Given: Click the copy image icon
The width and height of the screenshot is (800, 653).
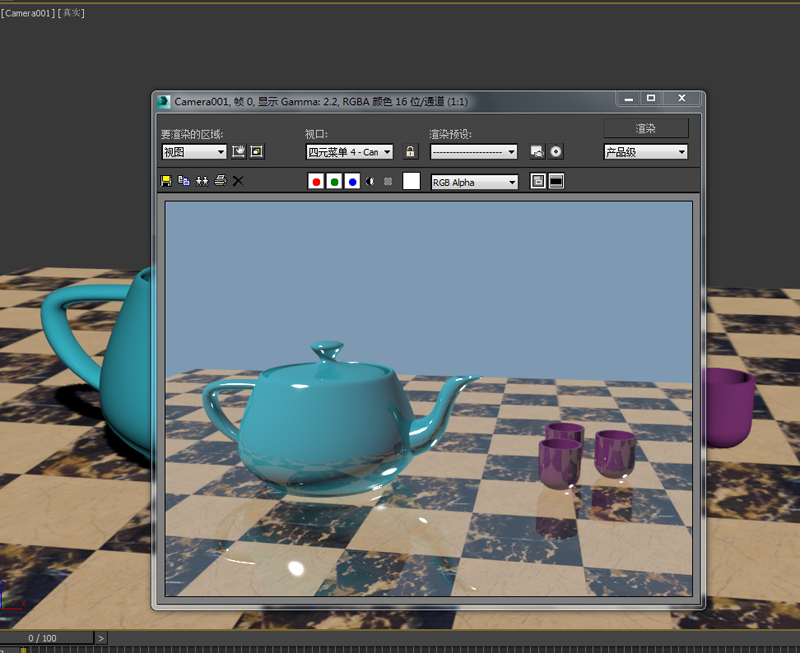Looking at the screenshot, I should tap(184, 181).
